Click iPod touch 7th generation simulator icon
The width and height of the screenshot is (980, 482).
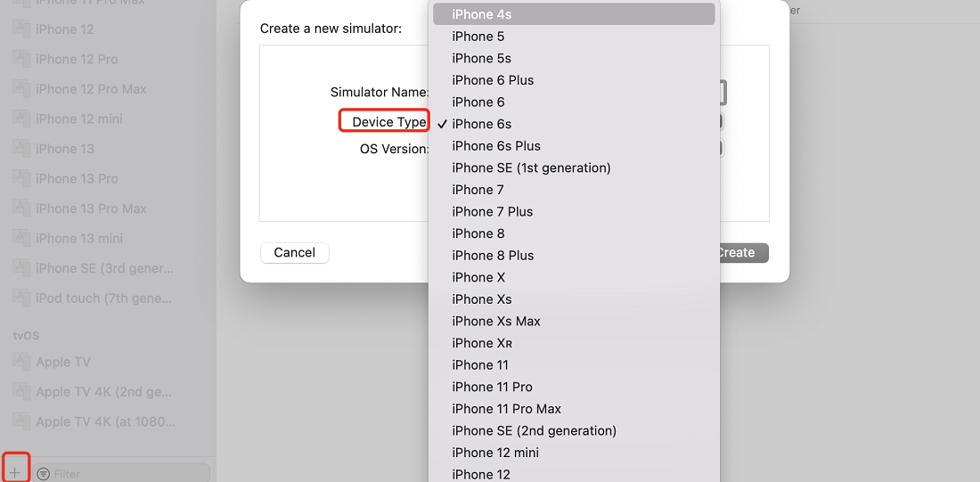[x=22, y=298]
